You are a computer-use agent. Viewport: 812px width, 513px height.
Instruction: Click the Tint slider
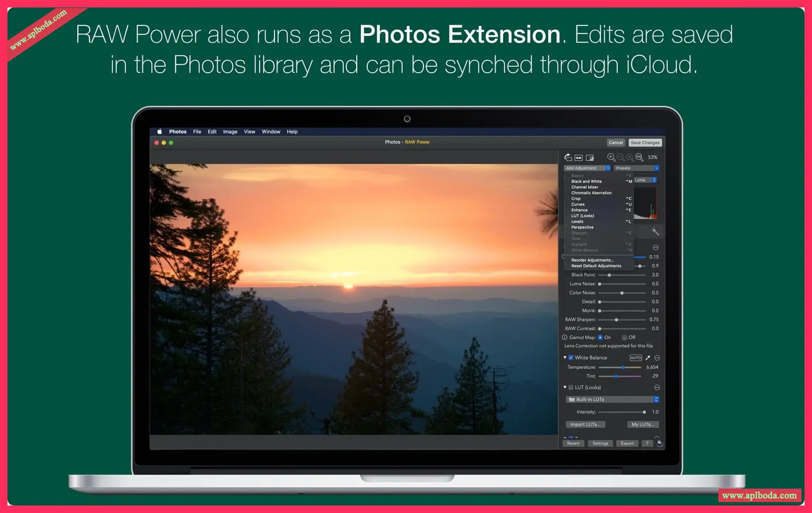(x=620, y=376)
